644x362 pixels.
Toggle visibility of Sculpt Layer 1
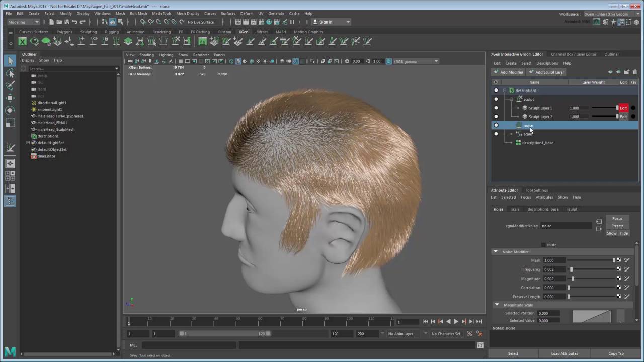coord(496,108)
